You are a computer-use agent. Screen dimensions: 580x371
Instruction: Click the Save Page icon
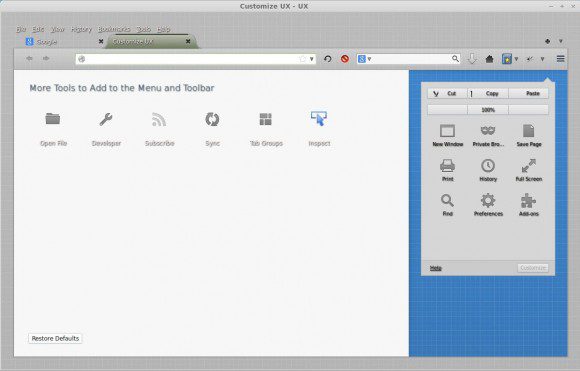(x=529, y=131)
